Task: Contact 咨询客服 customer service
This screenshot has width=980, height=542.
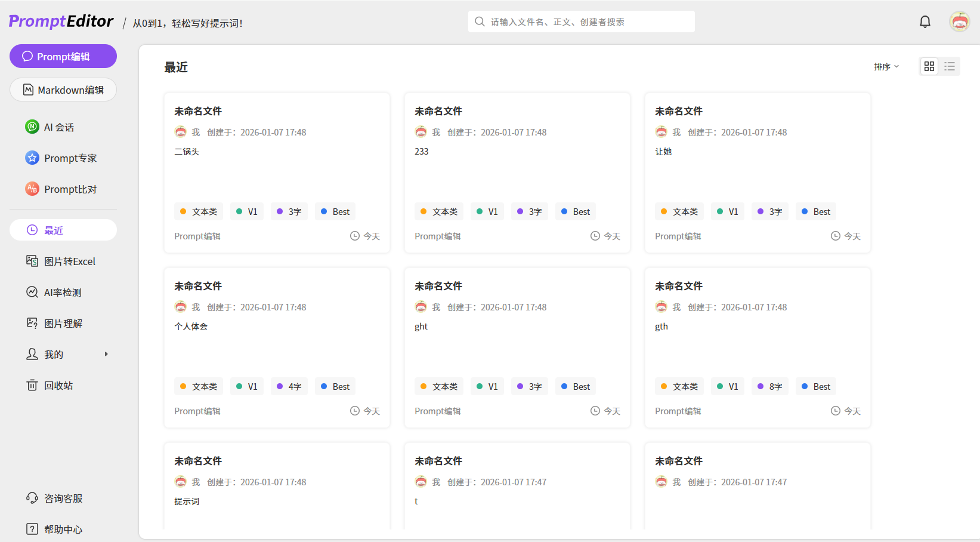Action: pos(63,498)
